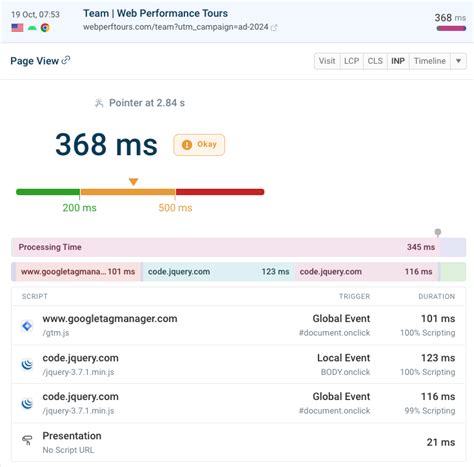This screenshot has width=474, height=467.
Task: Open the external URL link icon
Action: (274, 28)
